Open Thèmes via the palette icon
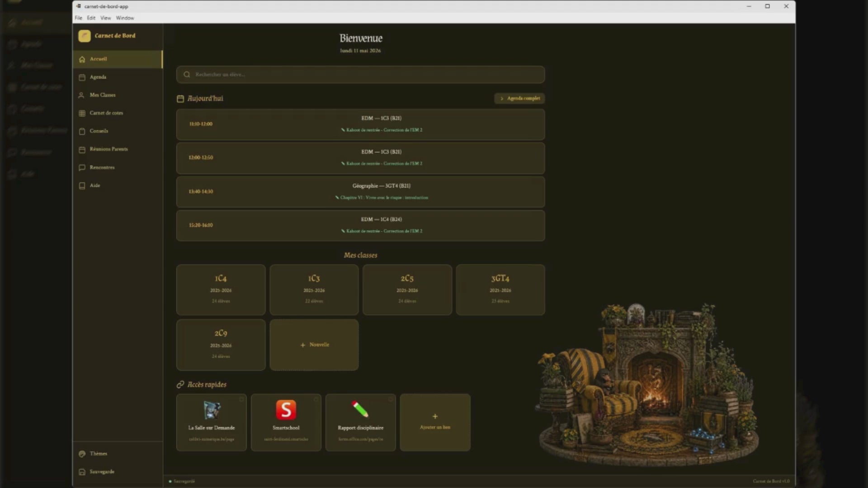This screenshot has height=488, width=868. [x=82, y=454]
